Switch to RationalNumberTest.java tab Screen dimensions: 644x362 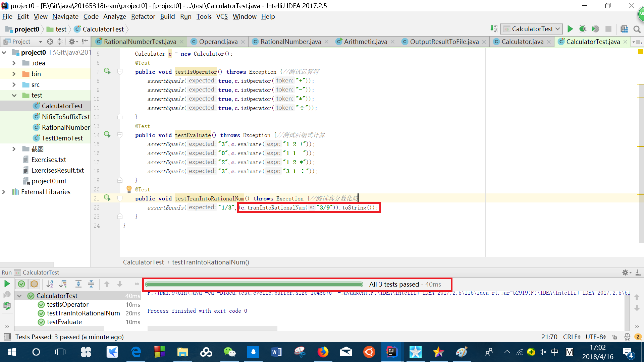140,42
